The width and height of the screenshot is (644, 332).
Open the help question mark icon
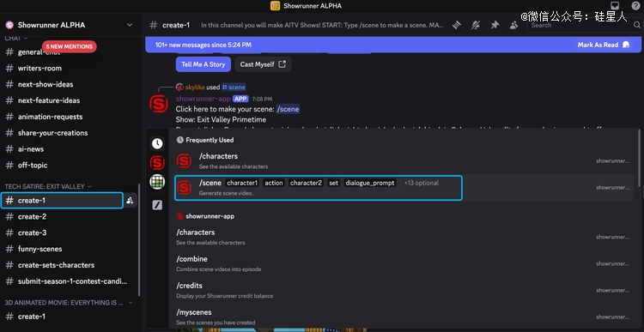point(635,6)
